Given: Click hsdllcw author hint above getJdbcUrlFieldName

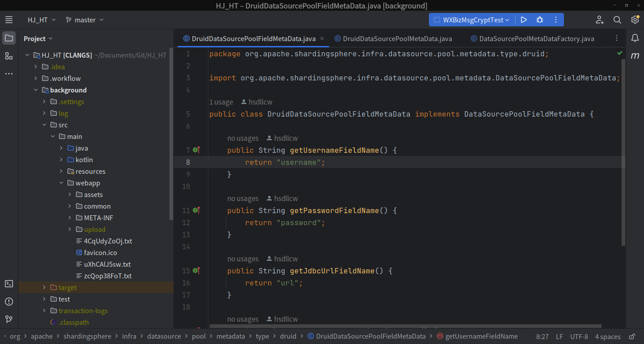Looking at the screenshot, I should tap(282, 259).
